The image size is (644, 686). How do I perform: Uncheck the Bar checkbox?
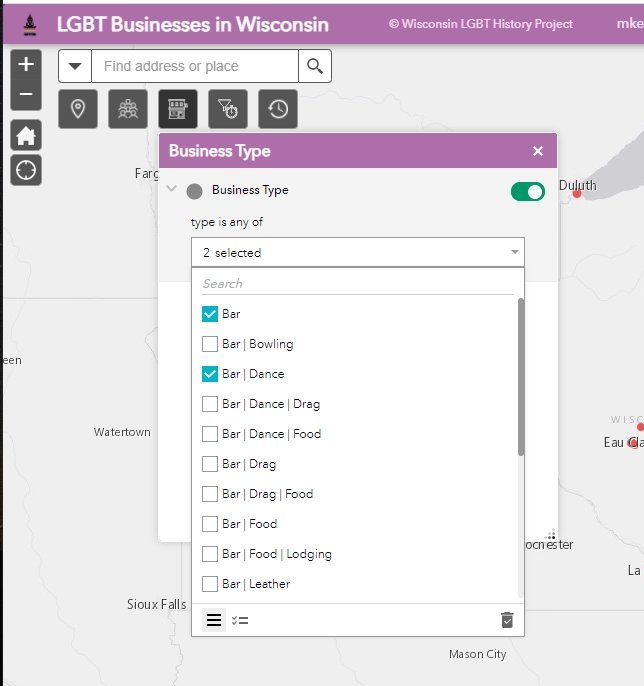[210, 314]
